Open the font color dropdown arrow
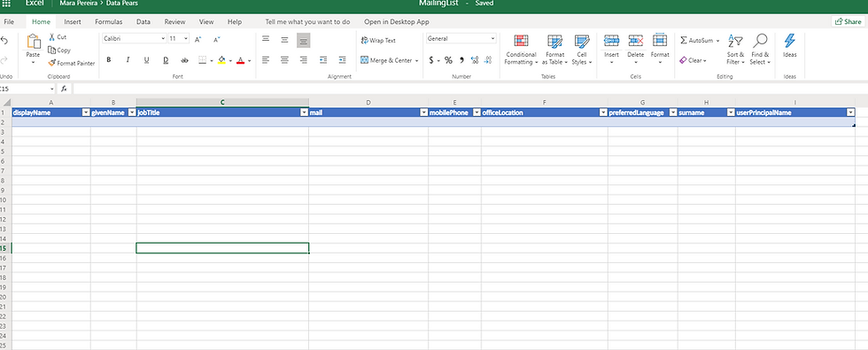The height and width of the screenshot is (350, 868). pos(249,60)
